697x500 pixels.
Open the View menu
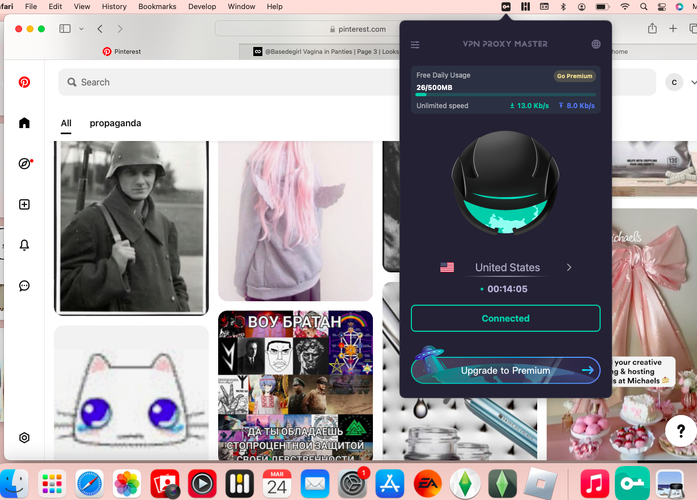click(x=82, y=7)
